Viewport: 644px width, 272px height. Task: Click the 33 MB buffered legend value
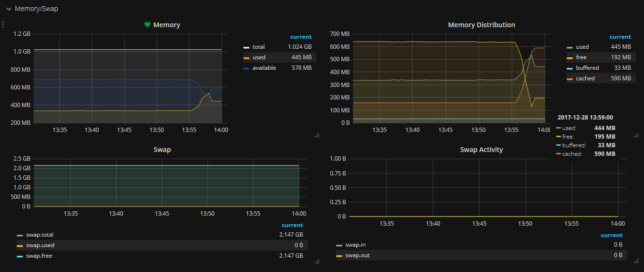tap(623, 68)
